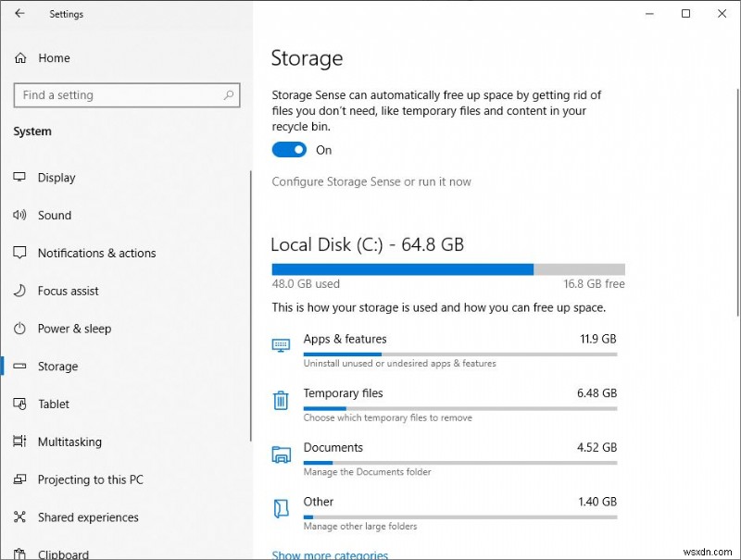The image size is (741, 560).
Task: Click the Find a setting search box
Action: [x=126, y=95]
